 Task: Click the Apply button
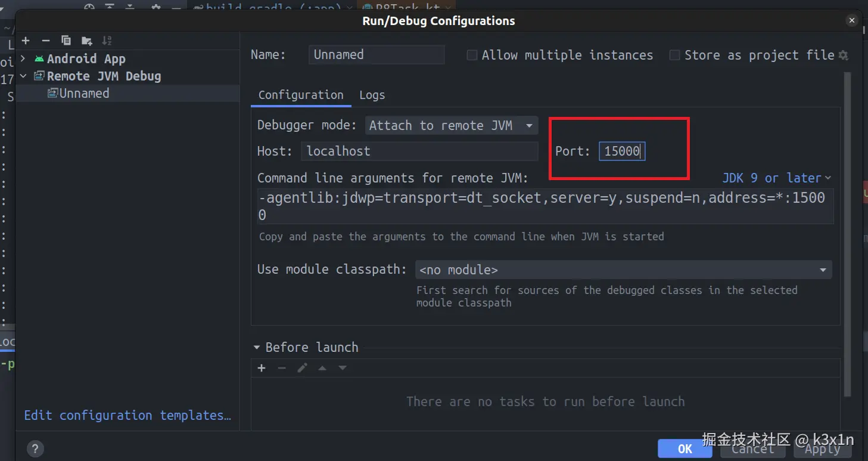tap(822, 449)
